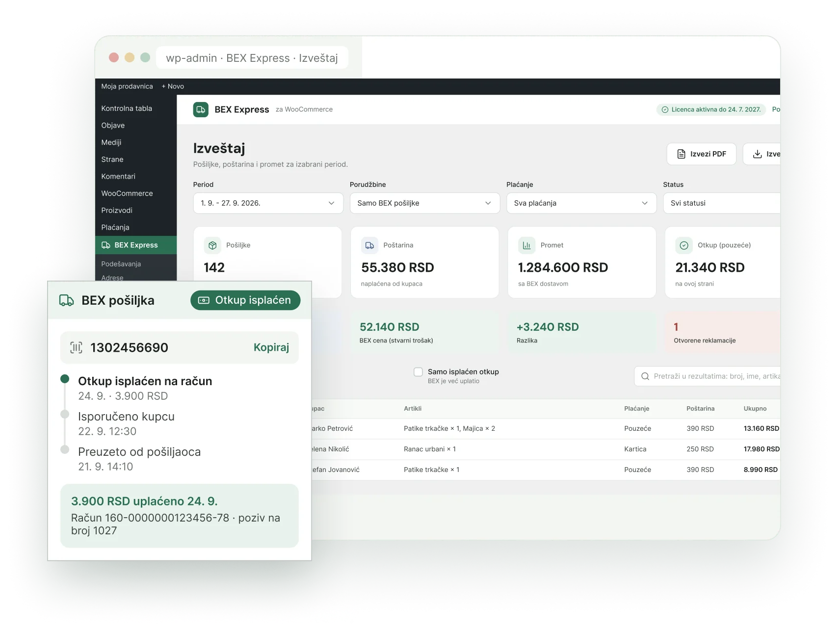The image size is (840, 628).
Task: Open Kontrolna tabla in sidebar
Action: pyautogui.click(x=127, y=108)
